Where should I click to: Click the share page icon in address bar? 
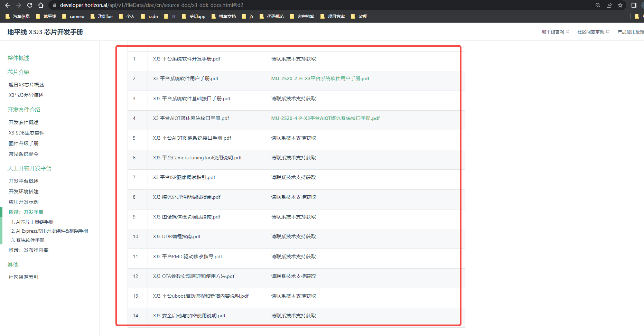[609, 5]
